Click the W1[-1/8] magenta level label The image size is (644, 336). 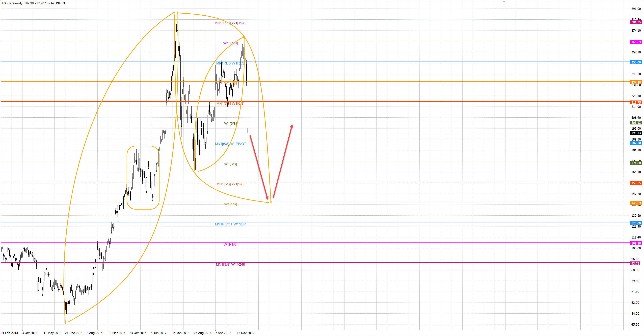coord(230,244)
